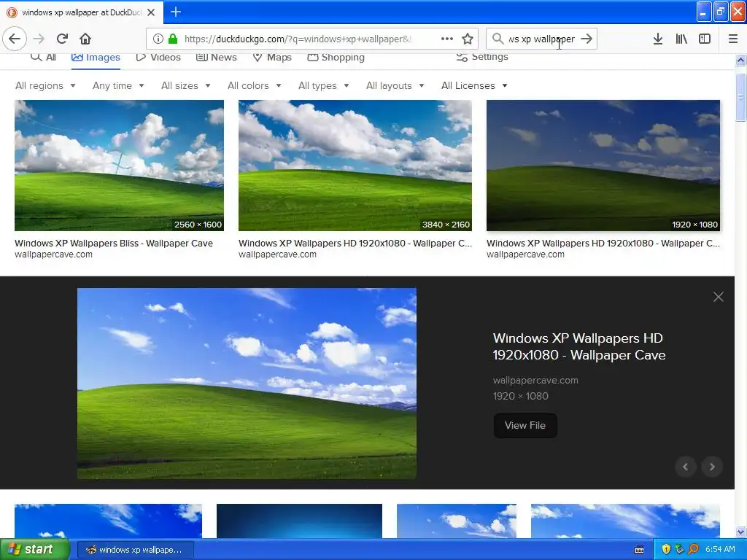Open the detail pane wallpaper title link
This screenshot has width=747, height=560.
click(x=578, y=346)
